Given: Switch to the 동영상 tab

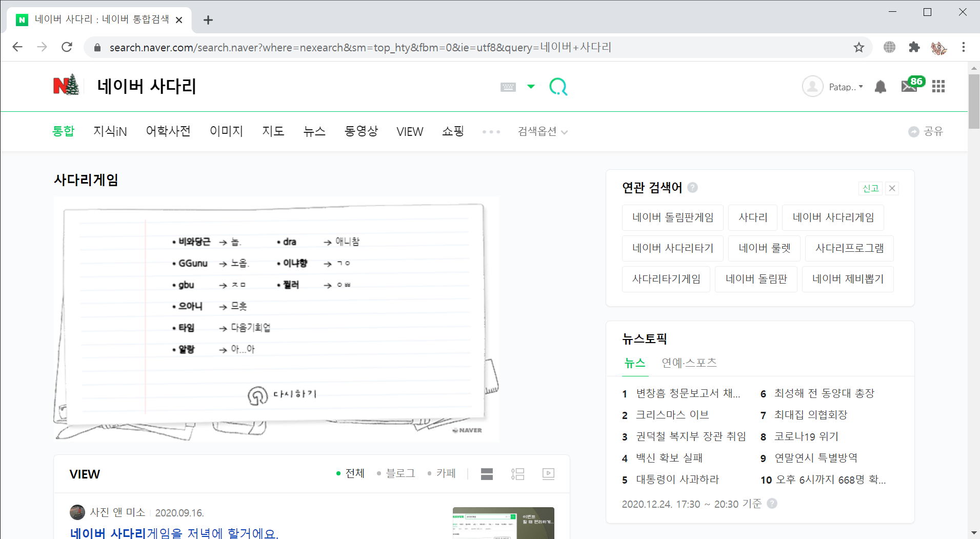Looking at the screenshot, I should tap(362, 131).
